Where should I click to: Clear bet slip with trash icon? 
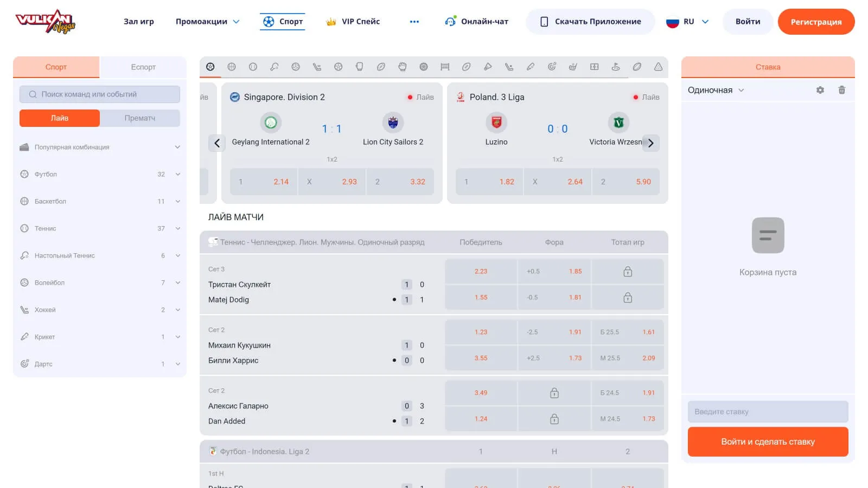tap(842, 90)
